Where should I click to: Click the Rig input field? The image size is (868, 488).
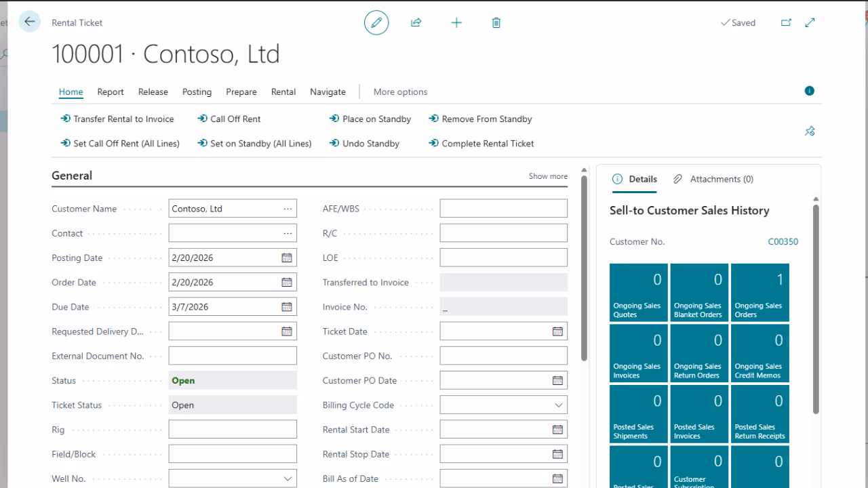233,430
